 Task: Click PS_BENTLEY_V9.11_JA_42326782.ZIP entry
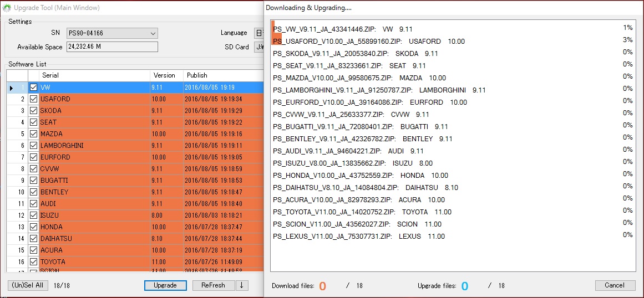(x=362, y=138)
